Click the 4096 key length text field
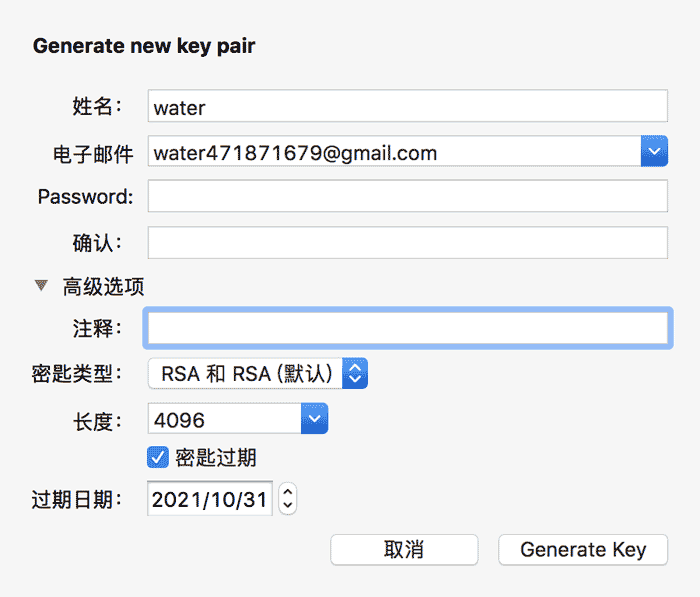The image size is (700, 597). coord(224,420)
